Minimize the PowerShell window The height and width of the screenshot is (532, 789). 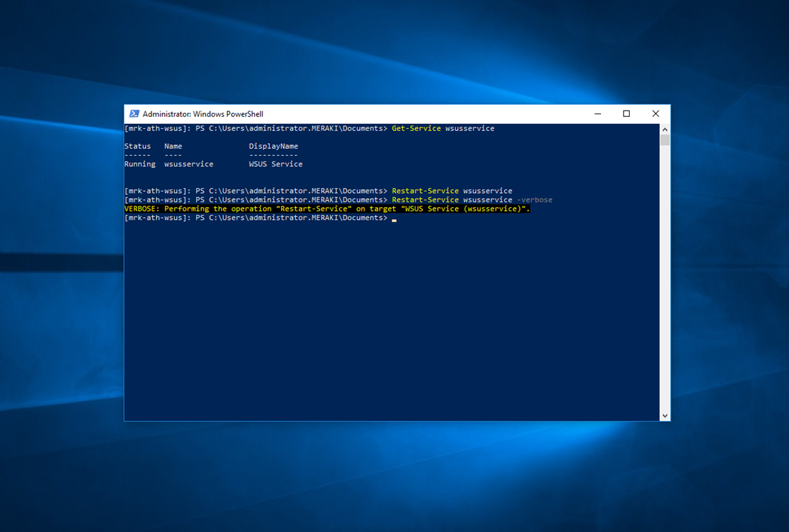[x=597, y=113]
